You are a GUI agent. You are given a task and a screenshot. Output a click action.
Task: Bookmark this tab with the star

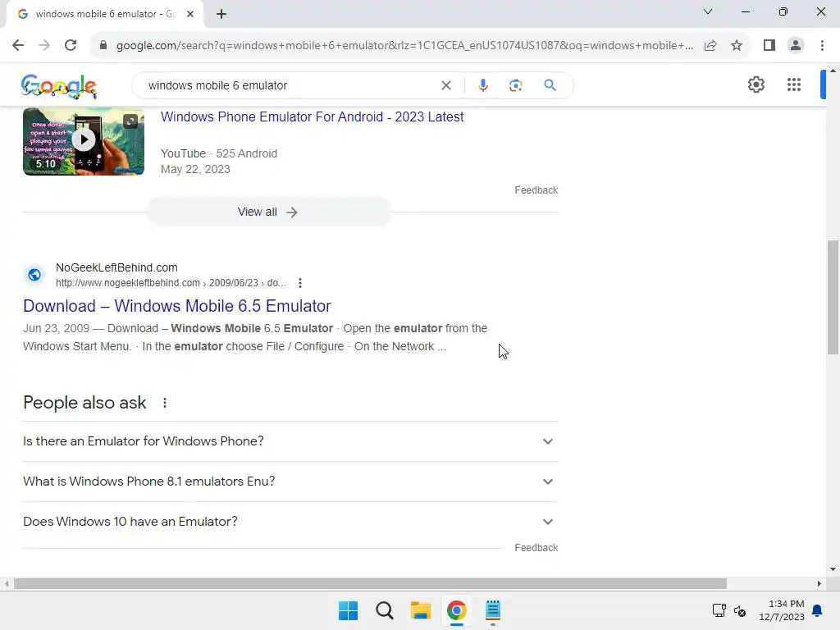click(737, 45)
